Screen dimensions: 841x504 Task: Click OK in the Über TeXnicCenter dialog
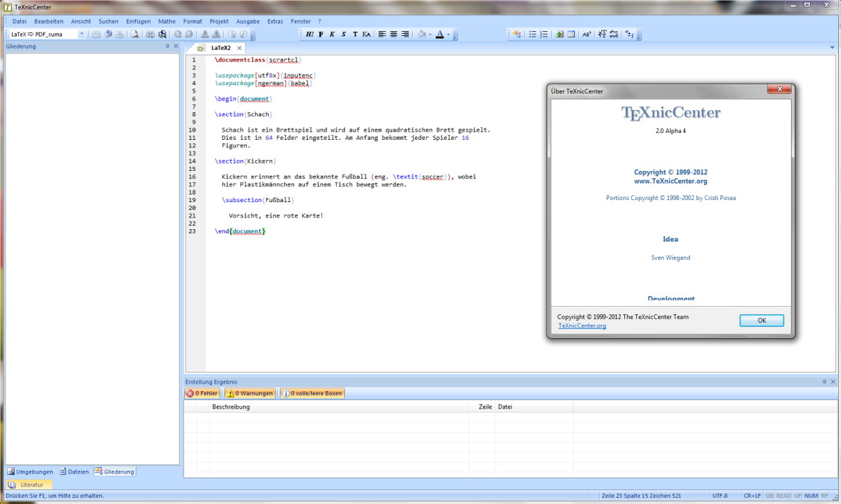(x=761, y=321)
